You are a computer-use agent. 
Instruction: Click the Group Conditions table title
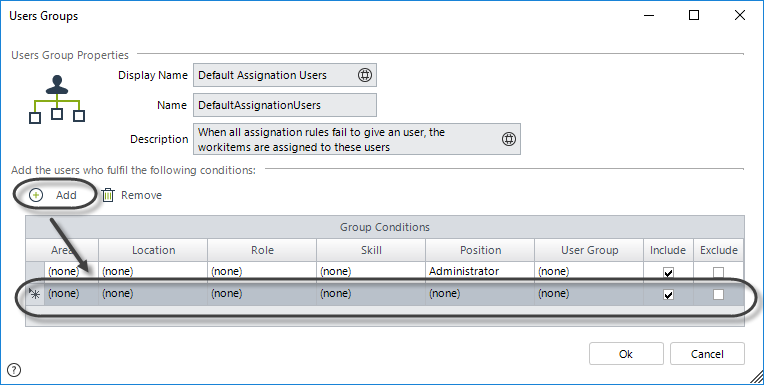click(385, 227)
